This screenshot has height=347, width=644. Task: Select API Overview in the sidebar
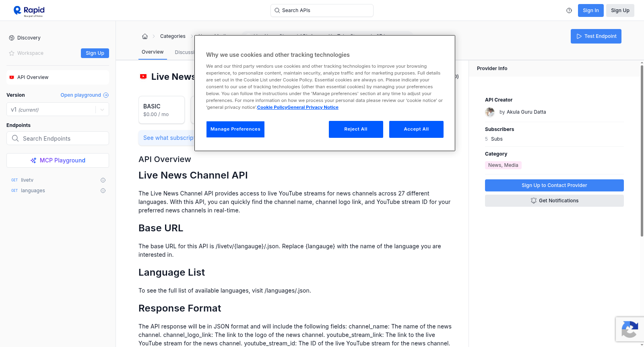58,77
